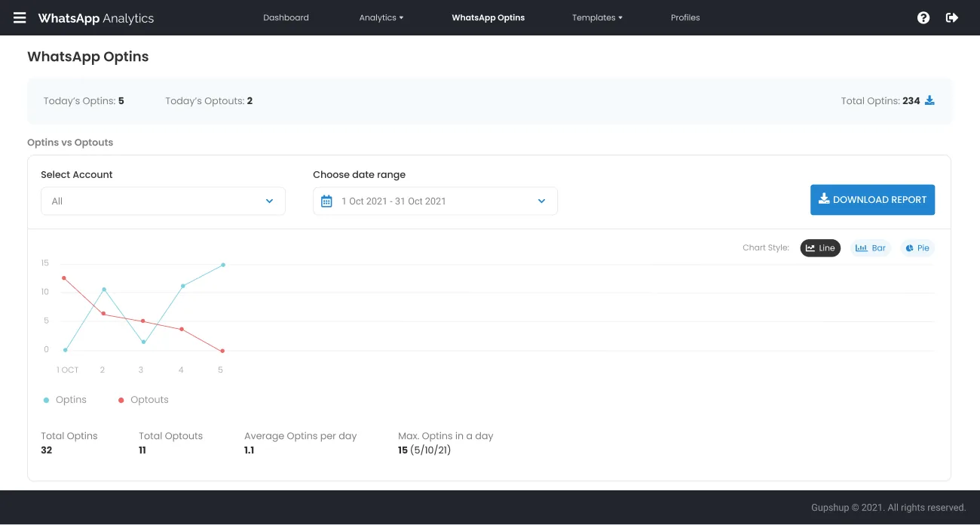Click Optins data point on day 2
Screen dimensions: 980x525
pos(104,290)
